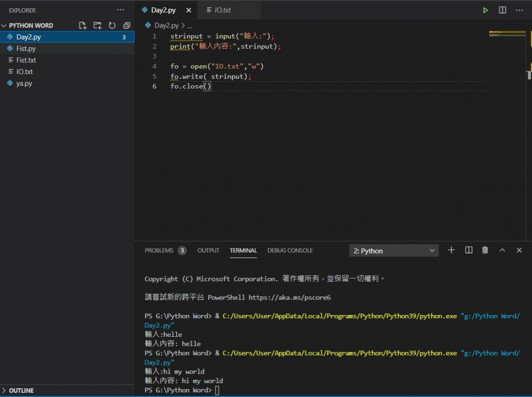Open IO.txt in the Explorer

pos(67,72)
